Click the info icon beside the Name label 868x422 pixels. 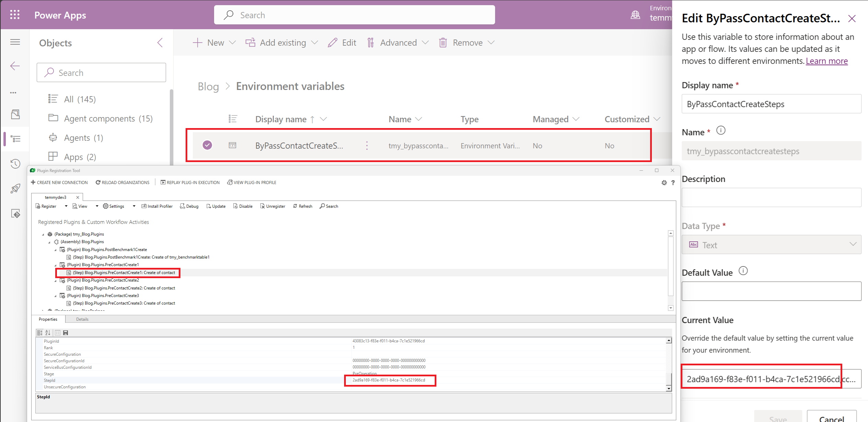[721, 130]
